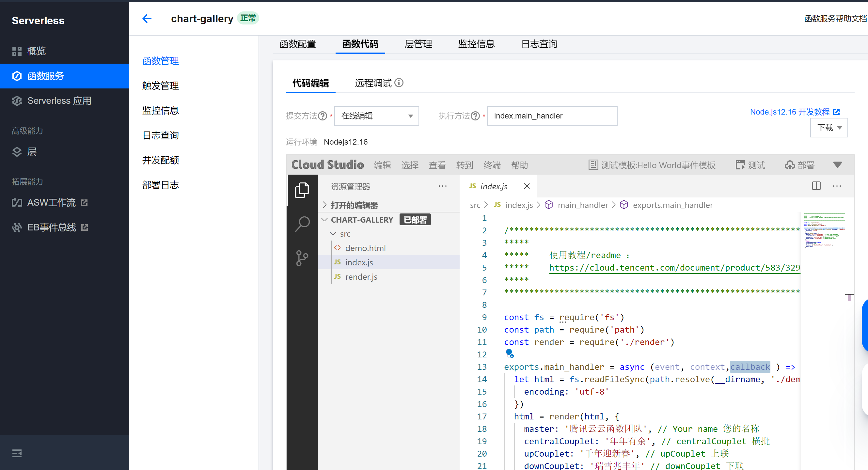
Task: Open demo.html in the file tree
Action: [x=389, y=248]
